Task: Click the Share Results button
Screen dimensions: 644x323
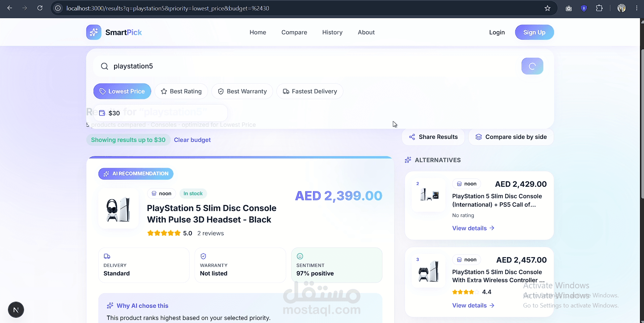Action: coord(433,137)
